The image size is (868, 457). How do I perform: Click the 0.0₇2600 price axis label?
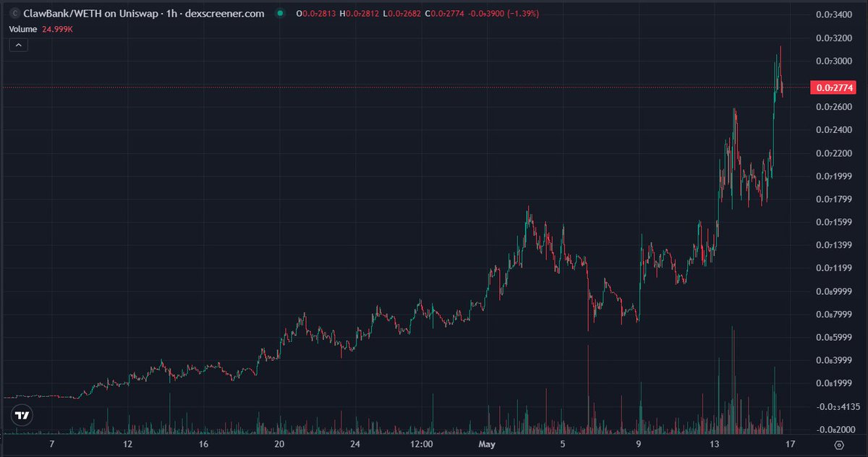click(x=835, y=107)
